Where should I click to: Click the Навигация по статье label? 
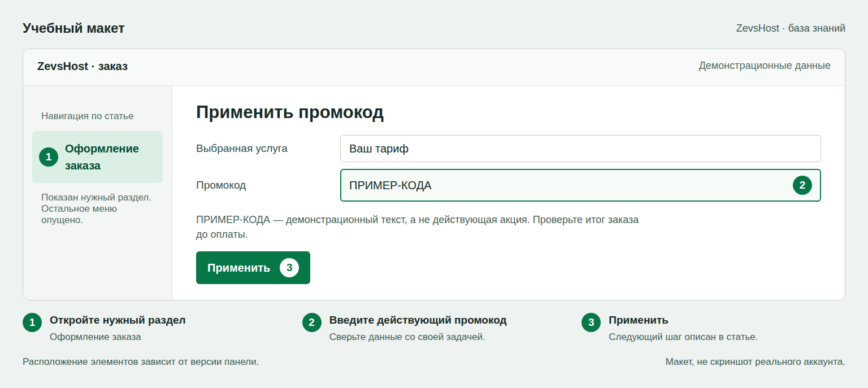(88, 116)
